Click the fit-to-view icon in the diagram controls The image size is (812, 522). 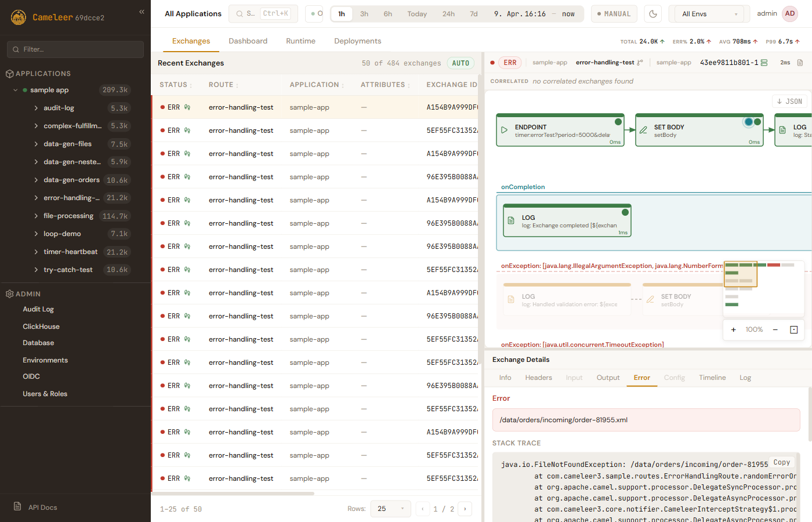point(793,329)
